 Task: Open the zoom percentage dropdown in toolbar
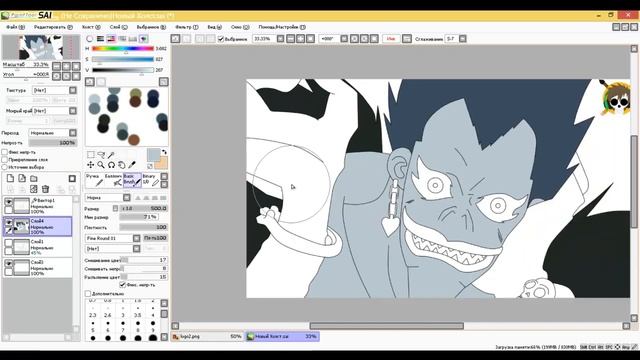pos(280,39)
